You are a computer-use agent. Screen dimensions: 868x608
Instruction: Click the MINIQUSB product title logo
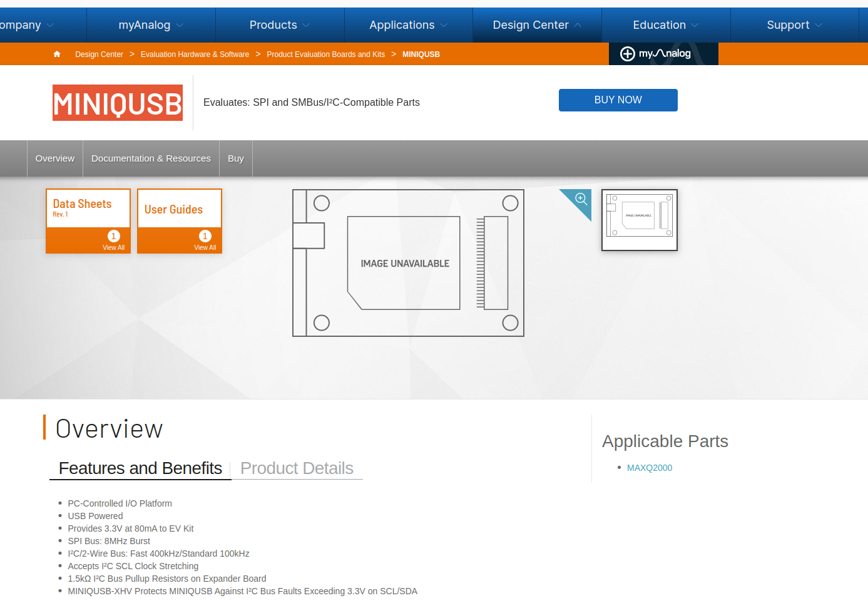118,103
